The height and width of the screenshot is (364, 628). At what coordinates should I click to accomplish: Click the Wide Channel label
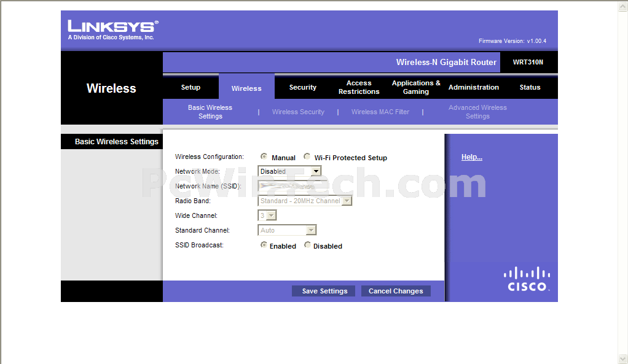(x=196, y=215)
